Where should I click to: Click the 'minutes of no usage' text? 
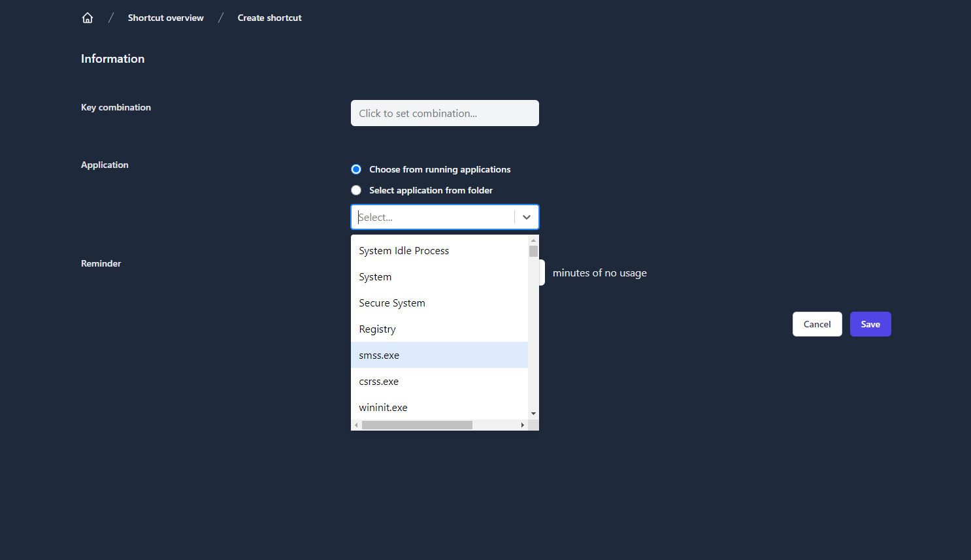pos(599,273)
